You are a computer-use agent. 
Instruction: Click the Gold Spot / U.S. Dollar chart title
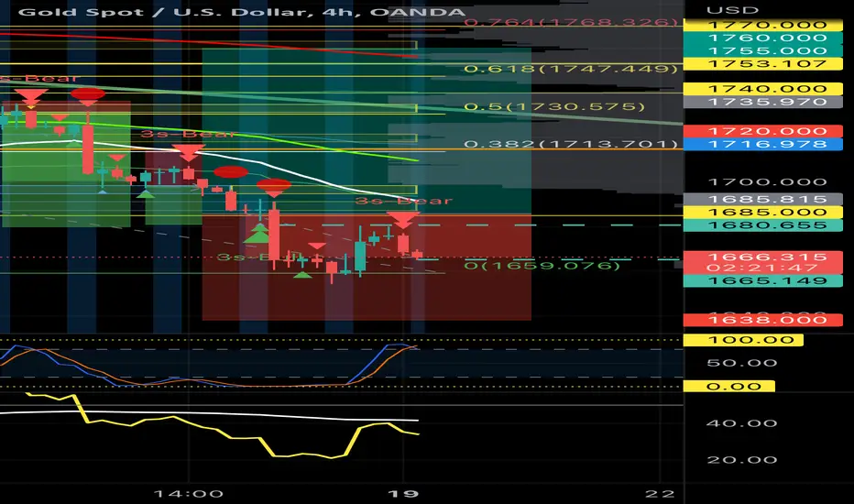coord(242,12)
